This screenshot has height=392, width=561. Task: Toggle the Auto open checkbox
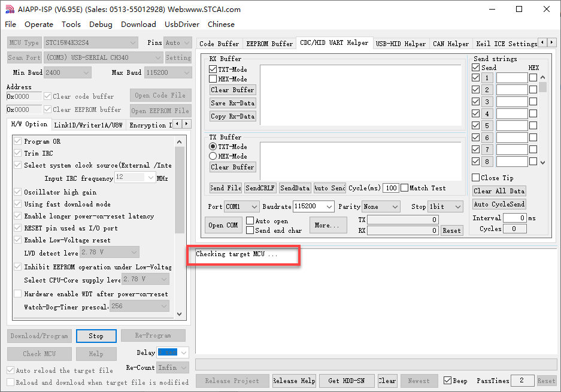pyautogui.click(x=250, y=221)
